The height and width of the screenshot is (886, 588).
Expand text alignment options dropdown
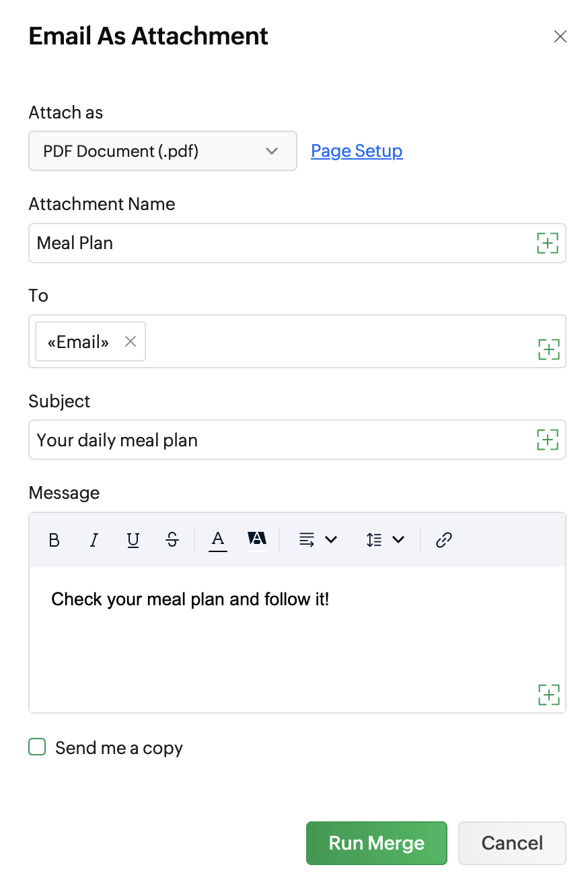(x=318, y=540)
